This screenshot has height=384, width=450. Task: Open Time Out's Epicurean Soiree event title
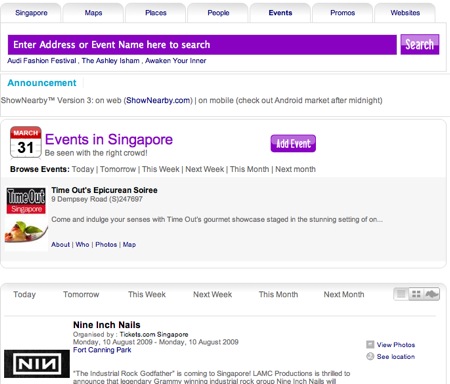pos(104,190)
